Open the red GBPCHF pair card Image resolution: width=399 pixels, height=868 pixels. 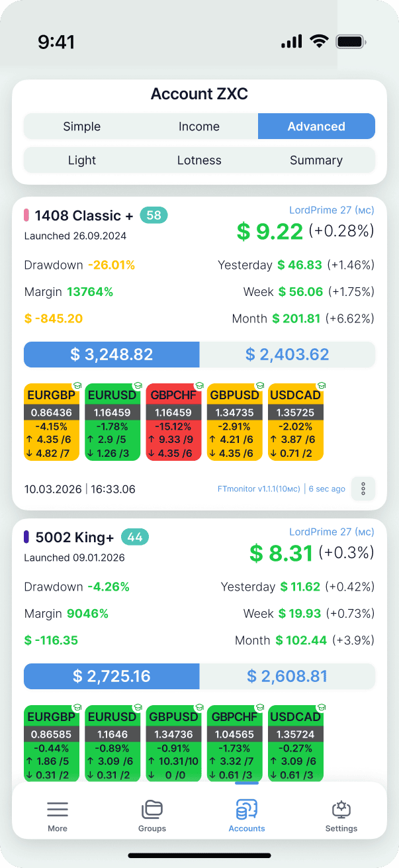(x=173, y=422)
